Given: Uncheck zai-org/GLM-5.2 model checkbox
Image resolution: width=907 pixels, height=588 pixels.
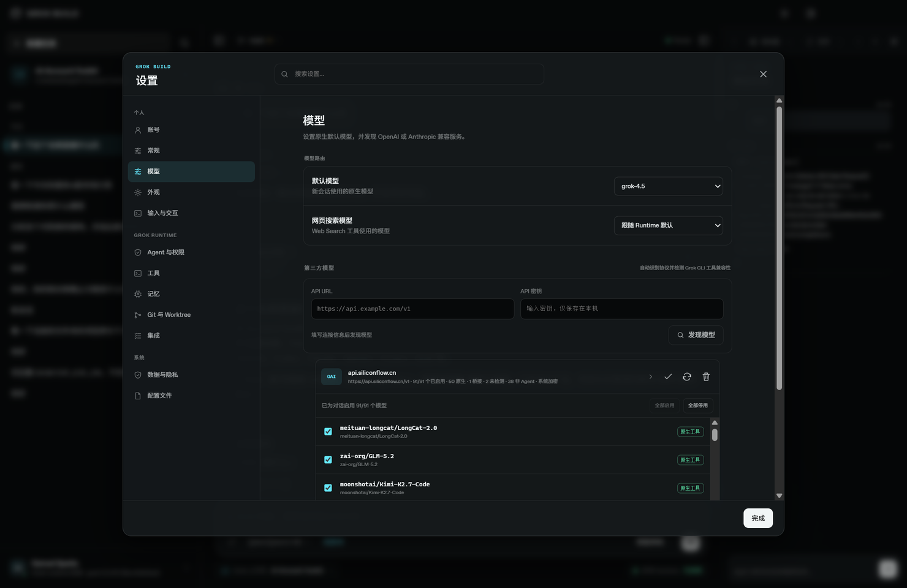Looking at the screenshot, I should [328, 460].
